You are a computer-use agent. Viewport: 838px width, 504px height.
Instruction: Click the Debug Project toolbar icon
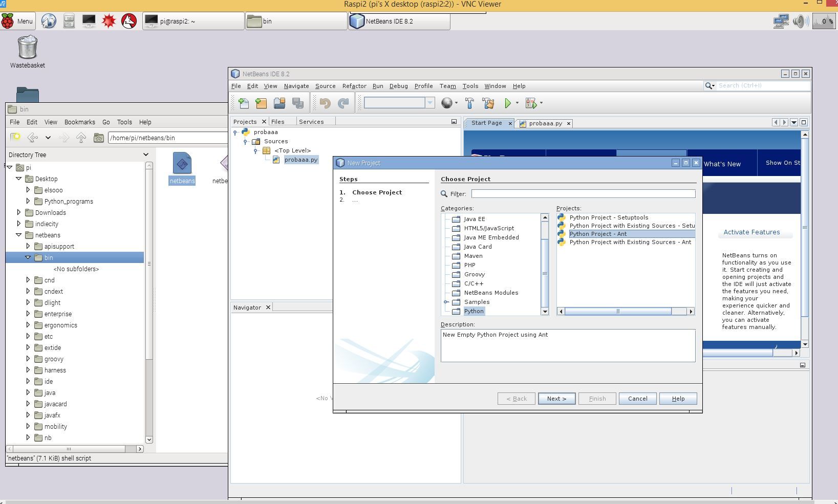click(x=531, y=103)
